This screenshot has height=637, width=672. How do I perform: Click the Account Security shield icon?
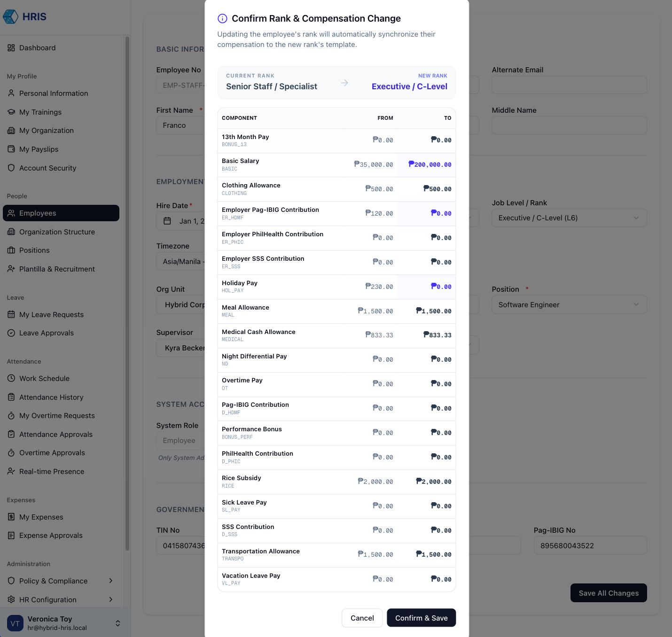coord(11,168)
